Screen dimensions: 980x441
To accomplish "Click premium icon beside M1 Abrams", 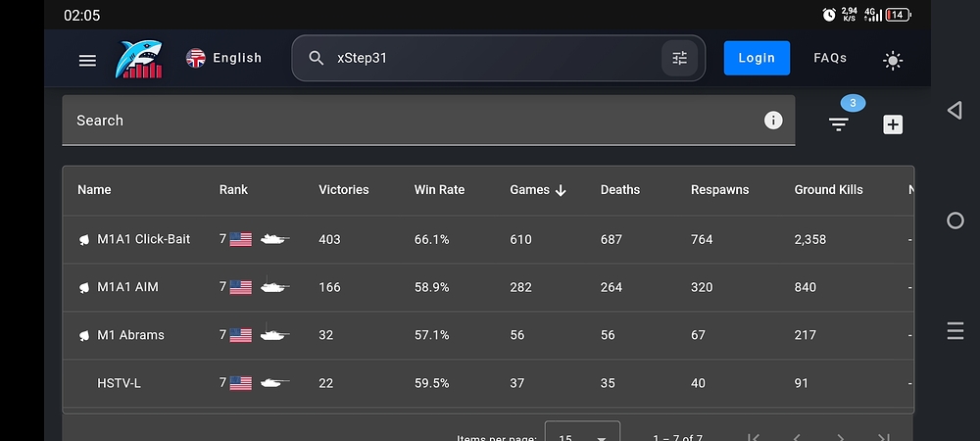I will 83,336.
